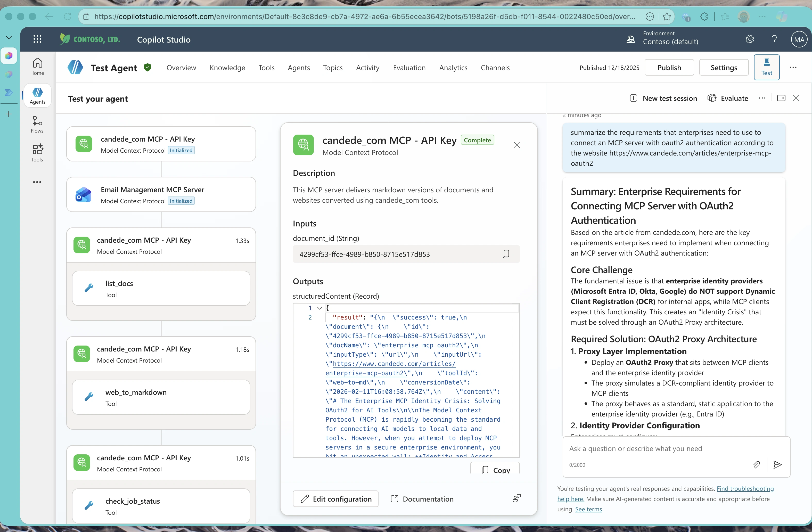Open the settings gear in header
The height and width of the screenshot is (532, 812).
(x=750, y=39)
